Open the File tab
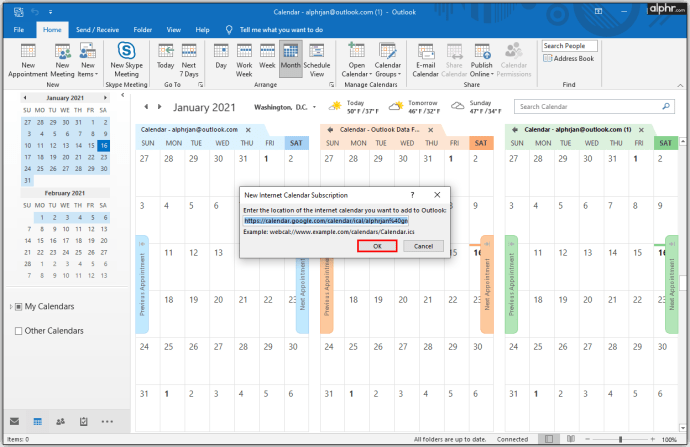 coord(19,29)
